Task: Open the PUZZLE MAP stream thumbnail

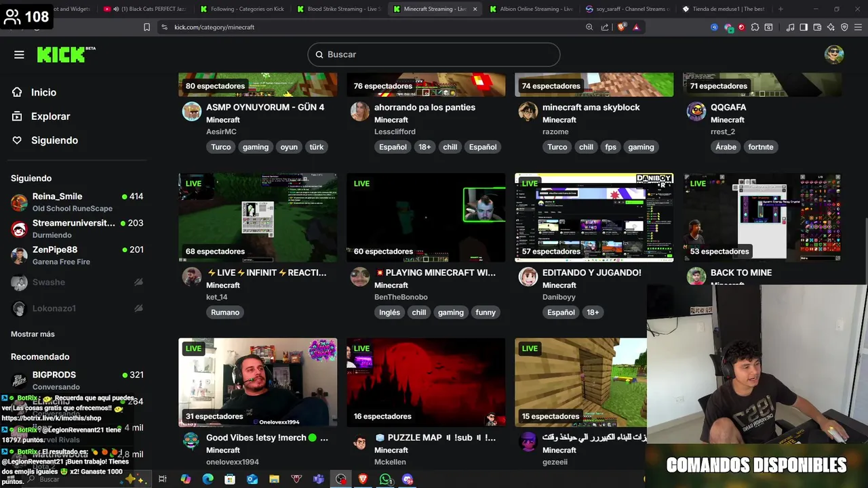Action: (x=426, y=383)
